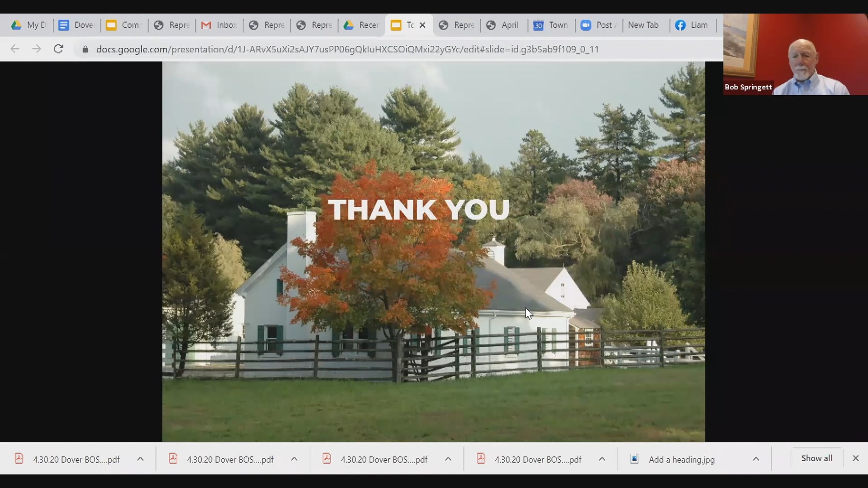Expand options for first Dover BOS pdf
This screenshot has width=868, height=488.
tap(140, 459)
